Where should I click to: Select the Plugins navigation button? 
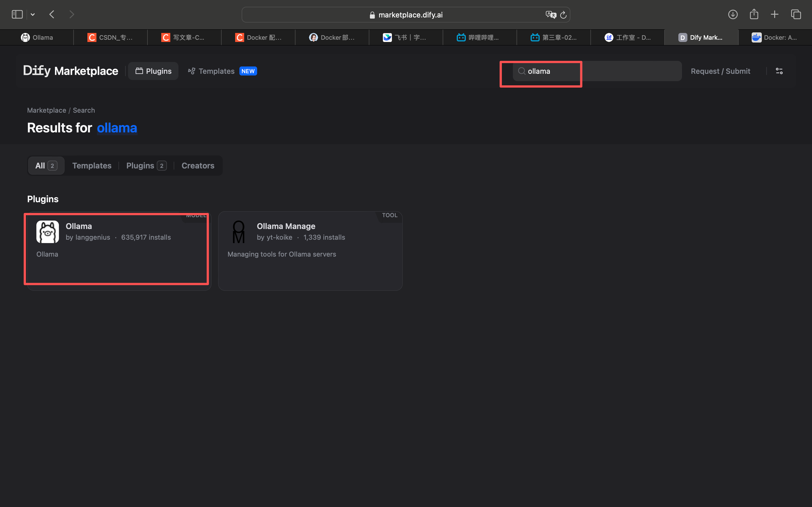tap(153, 71)
